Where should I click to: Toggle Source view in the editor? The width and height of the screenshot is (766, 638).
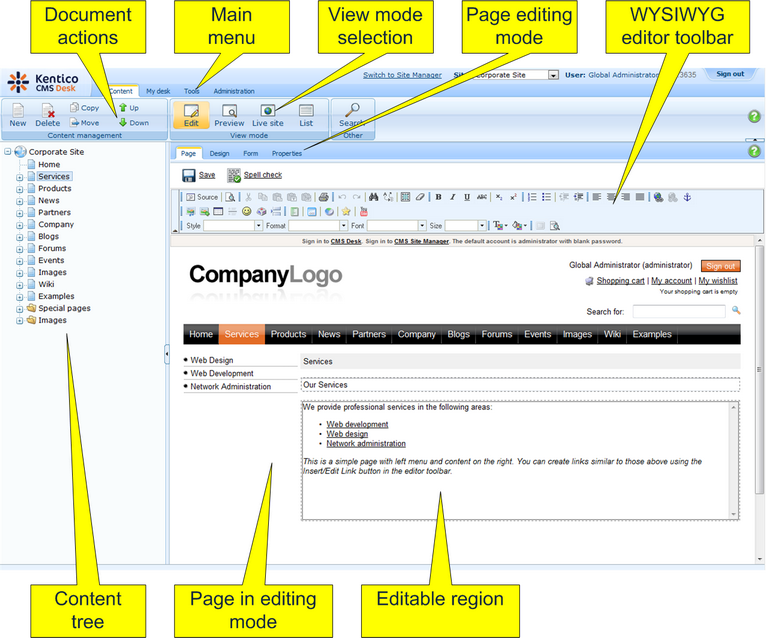tap(201, 197)
